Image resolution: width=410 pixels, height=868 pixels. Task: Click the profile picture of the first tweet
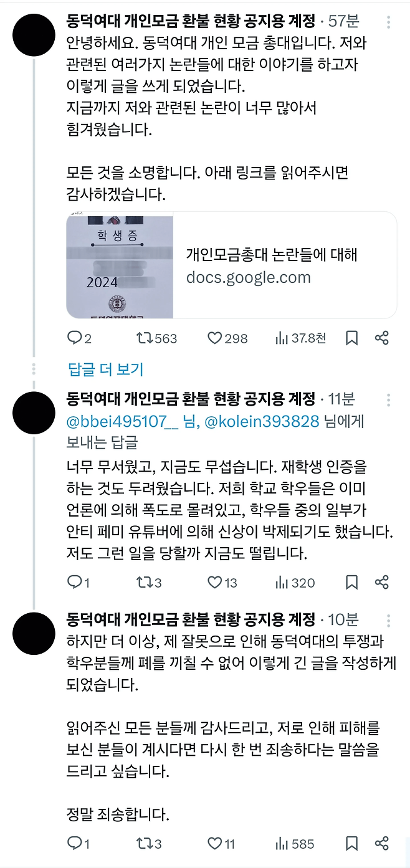pos(34,34)
